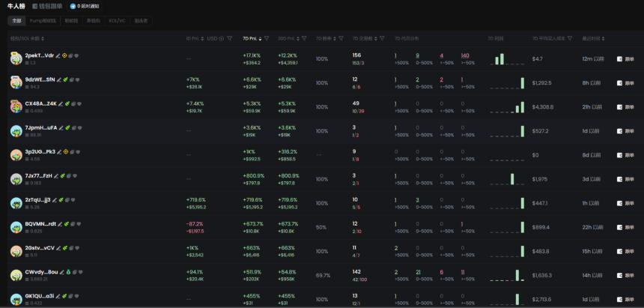The width and height of the screenshot is (644, 308).
Task: Click the funnel filter on 30D PnL column
Action: click(x=304, y=38)
